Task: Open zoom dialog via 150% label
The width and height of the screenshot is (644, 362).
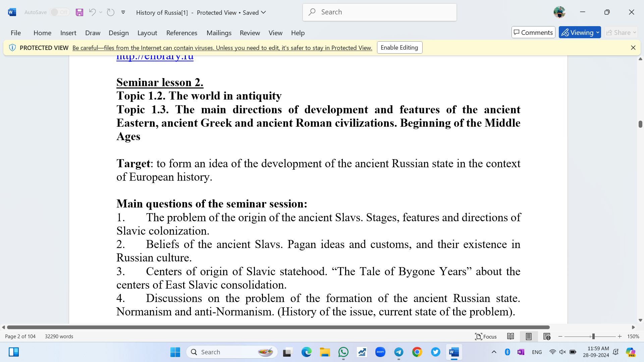Action: [x=633, y=337]
